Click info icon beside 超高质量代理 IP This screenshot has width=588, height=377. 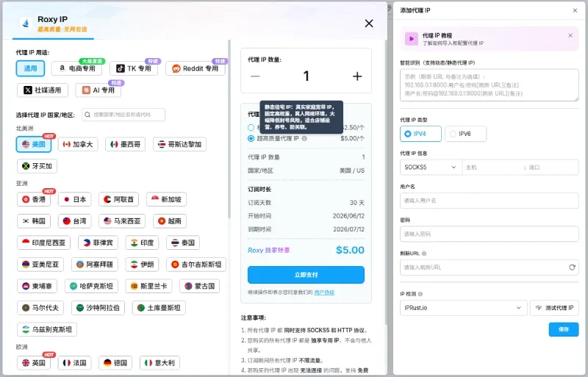point(304,138)
